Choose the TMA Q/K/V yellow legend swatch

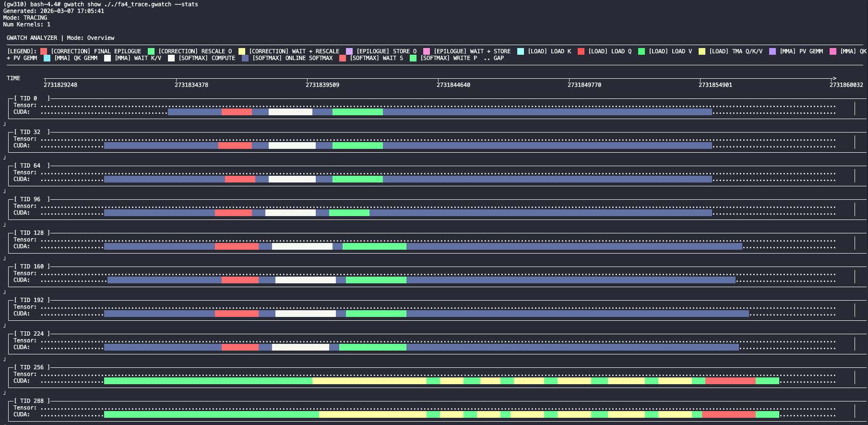click(702, 51)
